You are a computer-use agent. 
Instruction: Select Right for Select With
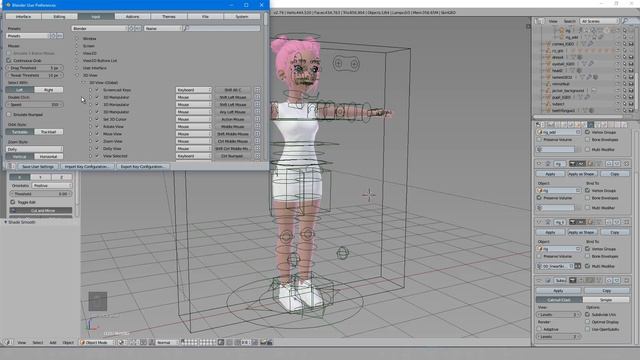49,90
